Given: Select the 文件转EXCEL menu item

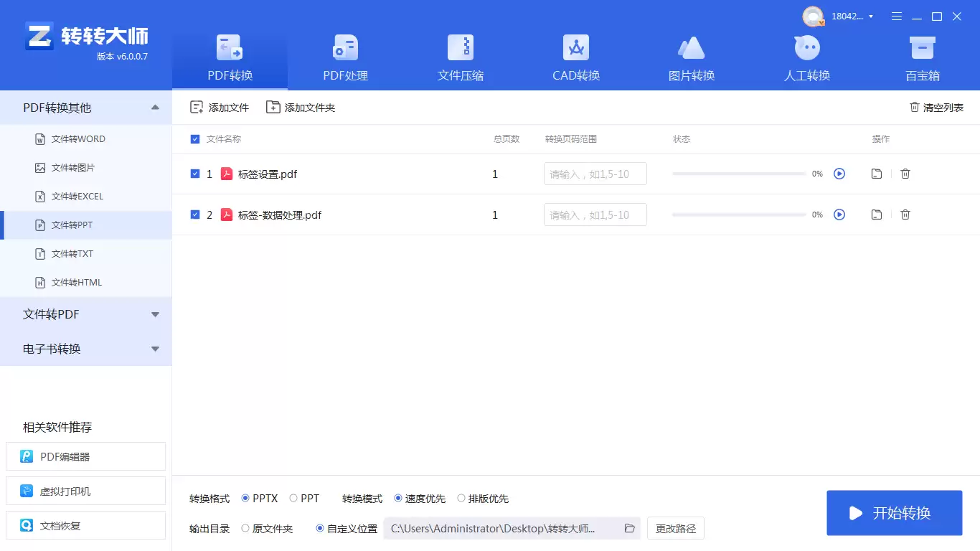Looking at the screenshot, I should [79, 196].
